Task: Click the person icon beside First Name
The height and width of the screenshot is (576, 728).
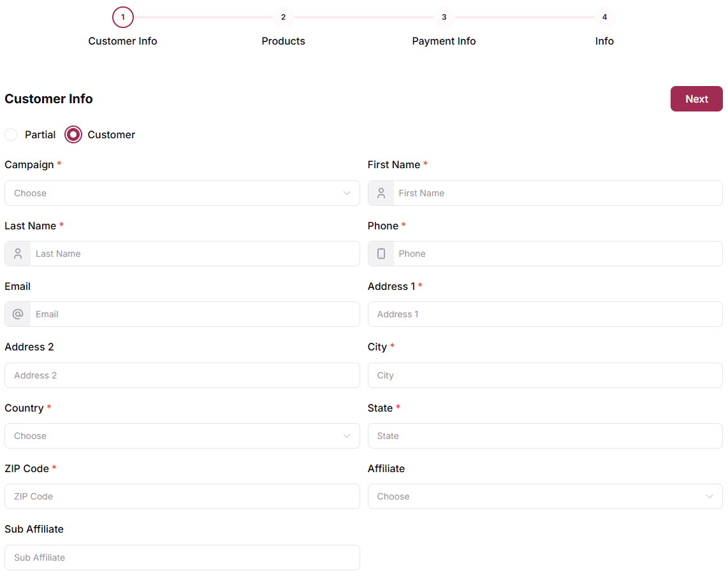Action: click(x=381, y=193)
